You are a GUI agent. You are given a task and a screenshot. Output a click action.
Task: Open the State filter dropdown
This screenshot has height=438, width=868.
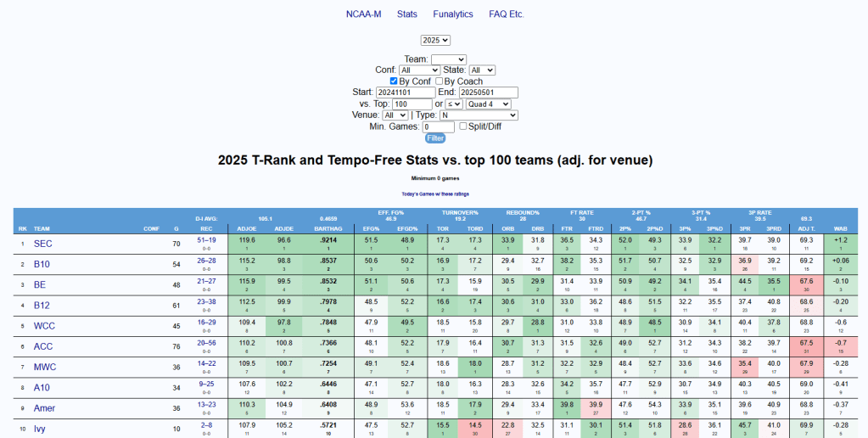click(482, 70)
